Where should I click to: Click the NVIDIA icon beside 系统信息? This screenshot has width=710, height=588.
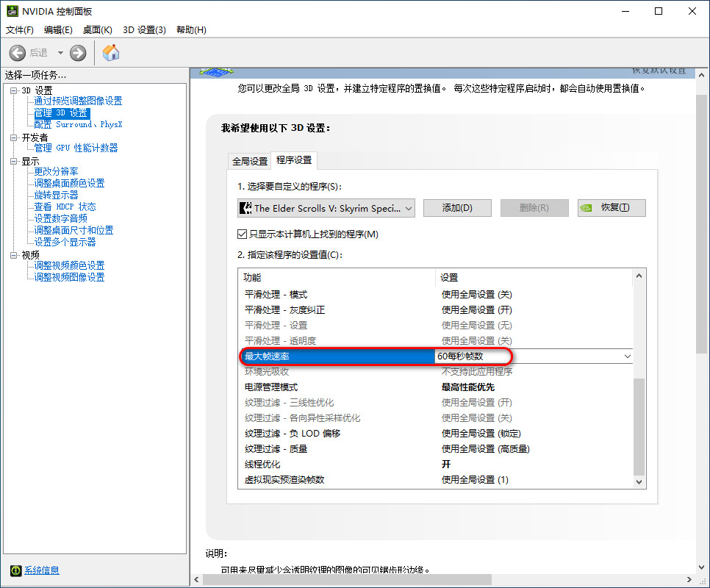[x=15, y=570]
